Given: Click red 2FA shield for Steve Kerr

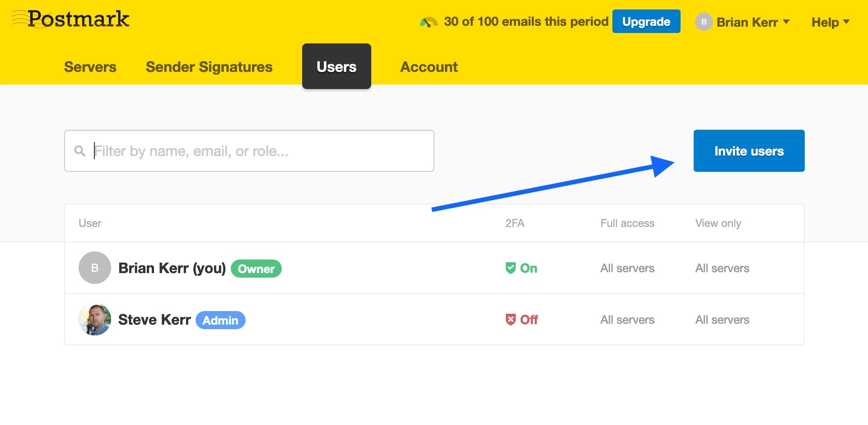Looking at the screenshot, I should click(x=510, y=320).
